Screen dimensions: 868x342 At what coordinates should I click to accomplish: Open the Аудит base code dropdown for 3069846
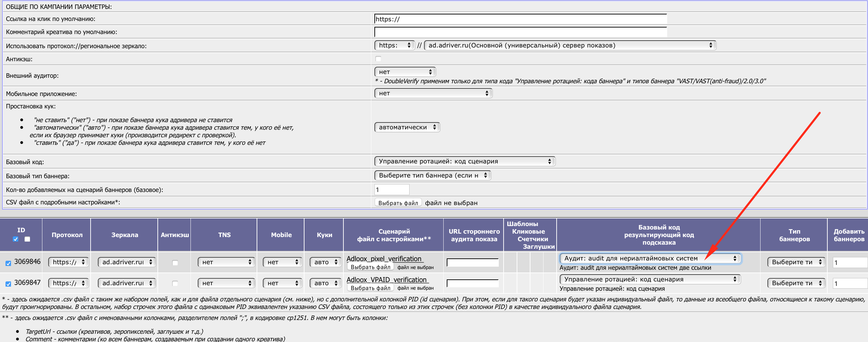(x=650, y=258)
